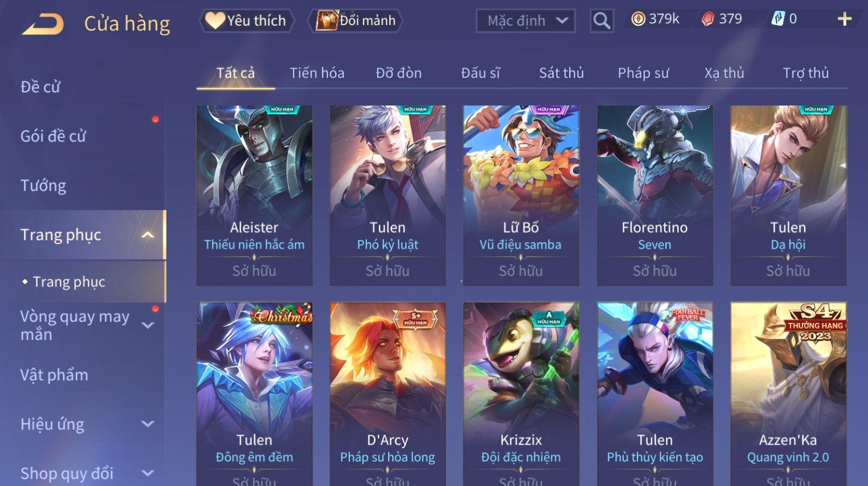Tap the plus icon to add currency
This screenshot has height=486, width=868.
click(x=845, y=19)
